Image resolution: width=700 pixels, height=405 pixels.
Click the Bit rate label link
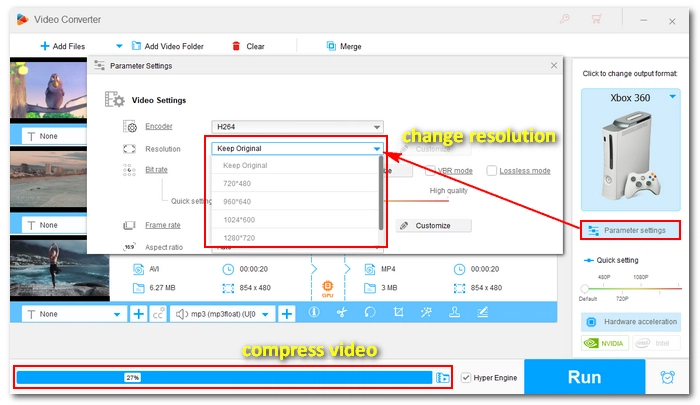[156, 170]
